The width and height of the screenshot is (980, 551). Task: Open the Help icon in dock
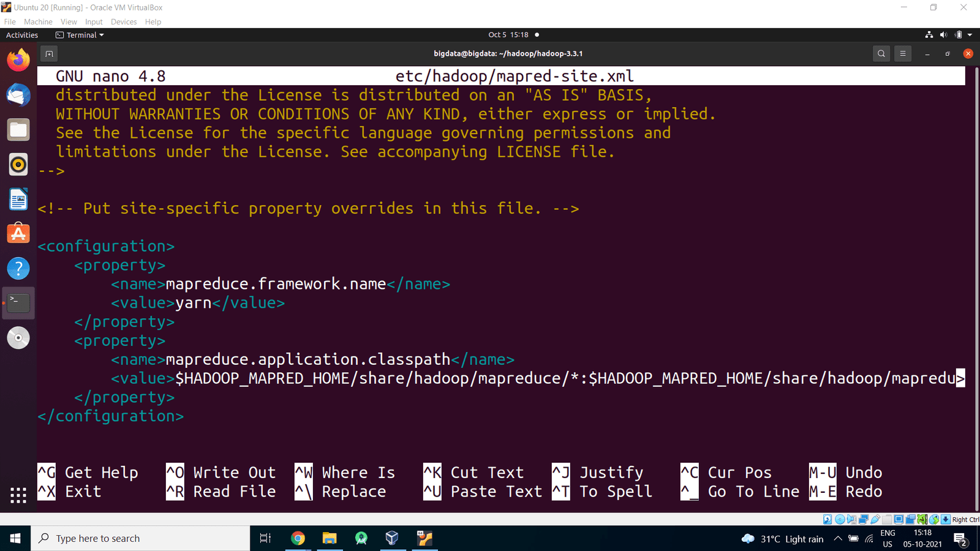point(18,268)
